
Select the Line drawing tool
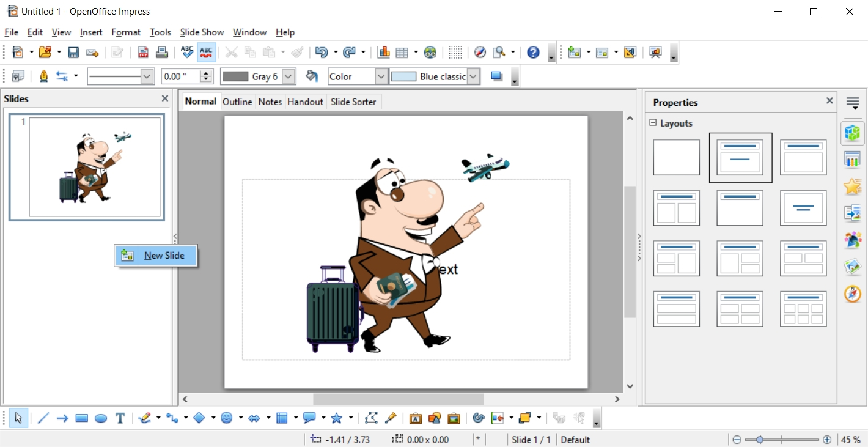pos(43,418)
